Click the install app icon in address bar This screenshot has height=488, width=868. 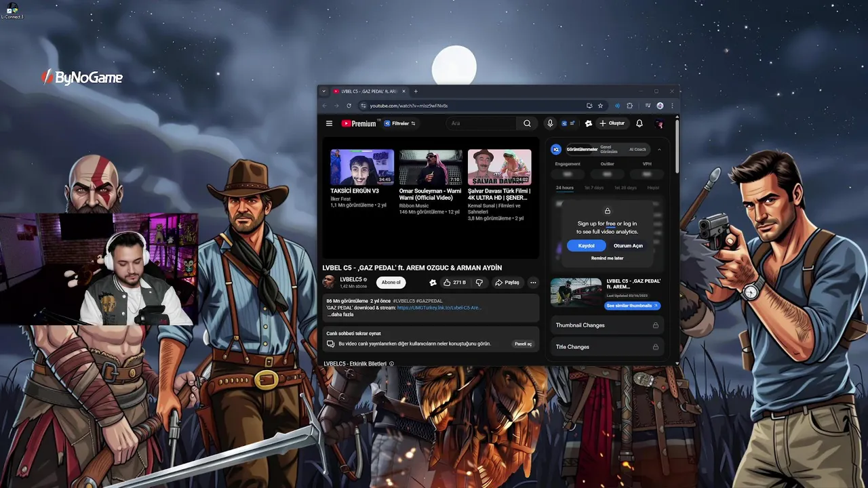pos(589,106)
